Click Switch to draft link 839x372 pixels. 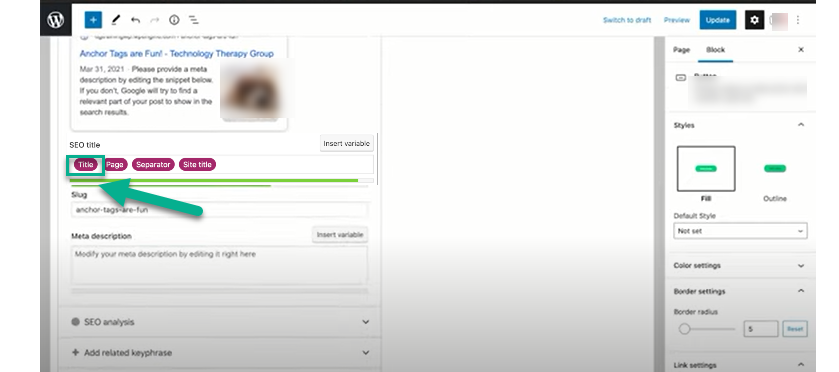(x=627, y=20)
